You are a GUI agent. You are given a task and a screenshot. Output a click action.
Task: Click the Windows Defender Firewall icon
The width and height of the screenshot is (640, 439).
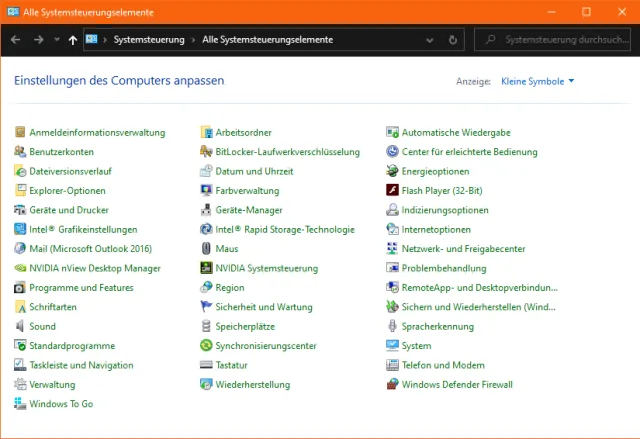tap(393, 384)
